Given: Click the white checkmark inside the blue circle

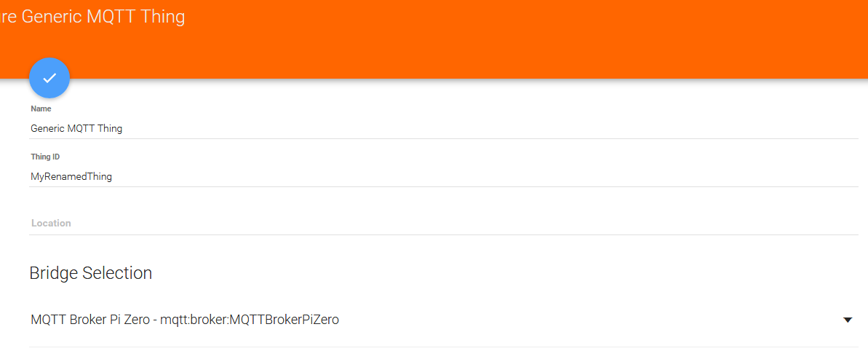Looking at the screenshot, I should [49, 78].
